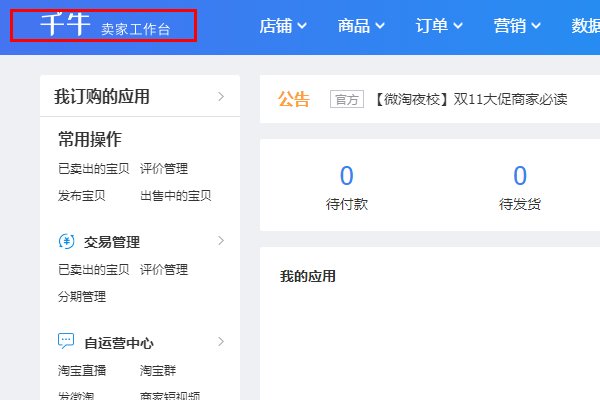600x400 pixels.
Task: Open the 营销 dropdown menu
Action: [x=517, y=26]
